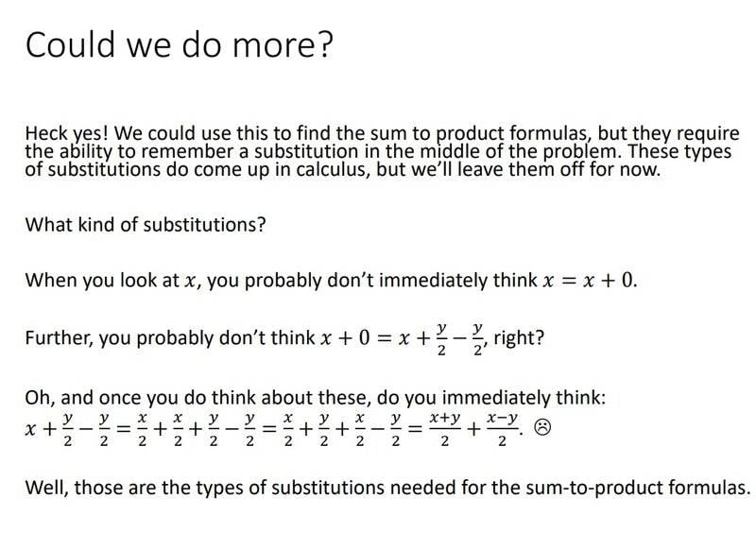Click the (x+y)/2 fraction in the equation

point(443,430)
